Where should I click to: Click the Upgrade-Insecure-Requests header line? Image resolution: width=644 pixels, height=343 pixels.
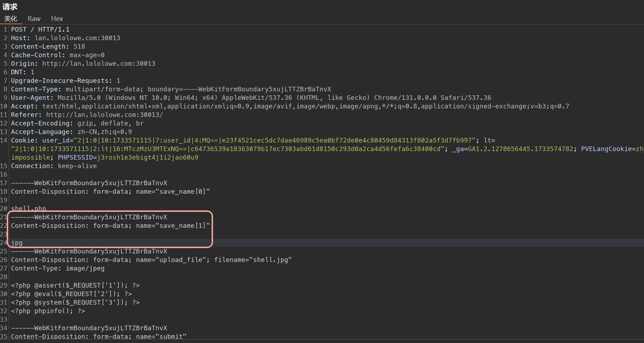click(x=66, y=81)
